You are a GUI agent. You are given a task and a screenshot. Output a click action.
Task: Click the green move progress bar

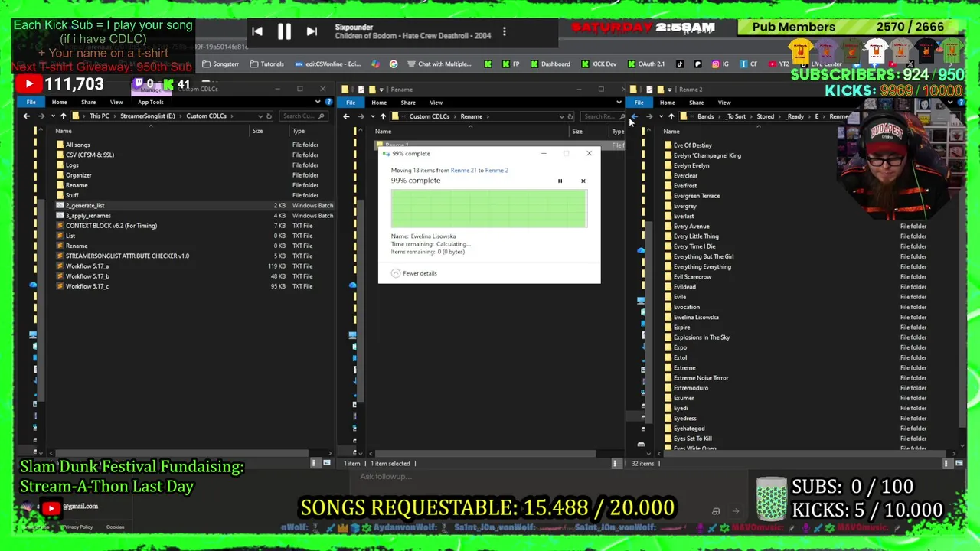click(488, 207)
